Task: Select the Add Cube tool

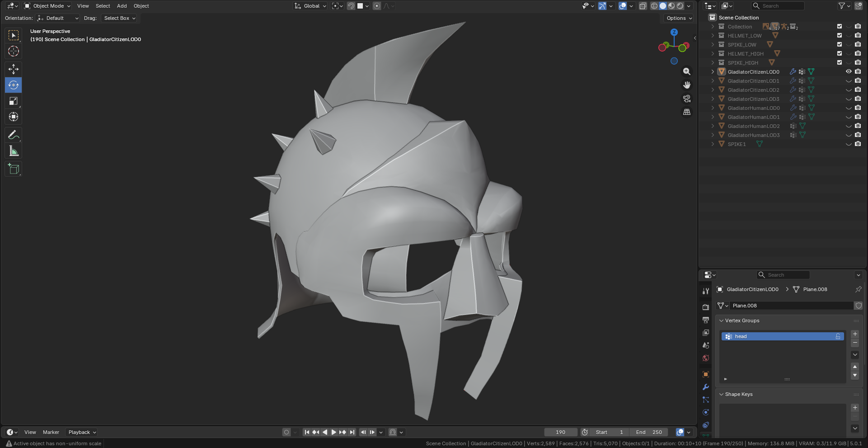Action: (x=14, y=169)
